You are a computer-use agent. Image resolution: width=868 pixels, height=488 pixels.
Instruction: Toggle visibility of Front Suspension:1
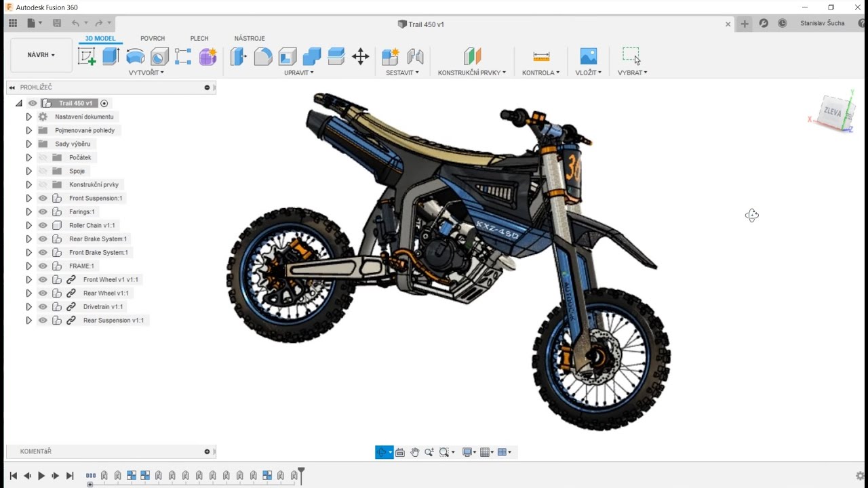click(43, 199)
